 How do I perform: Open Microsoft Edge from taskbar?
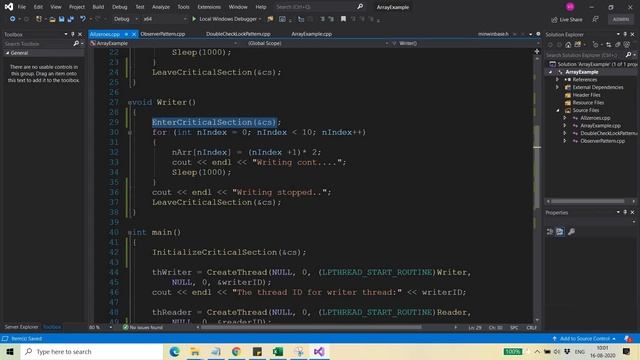(x=175, y=351)
